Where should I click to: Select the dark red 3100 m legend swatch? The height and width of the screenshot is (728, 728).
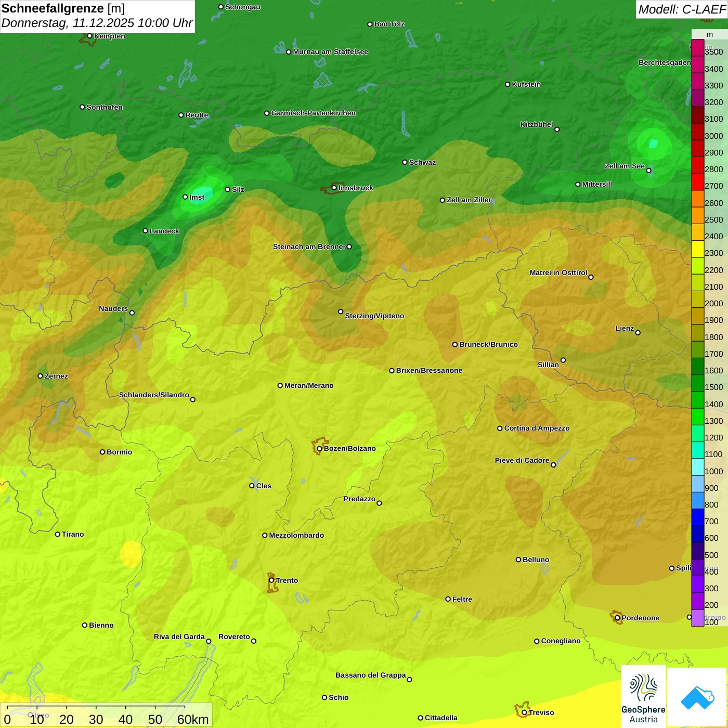[x=698, y=115]
